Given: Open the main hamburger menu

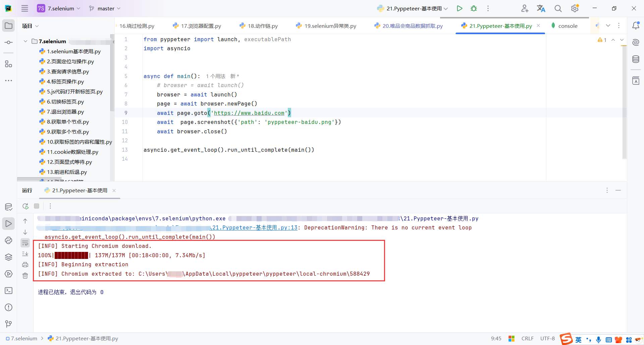Looking at the screenshot, I should coord(25,8).
